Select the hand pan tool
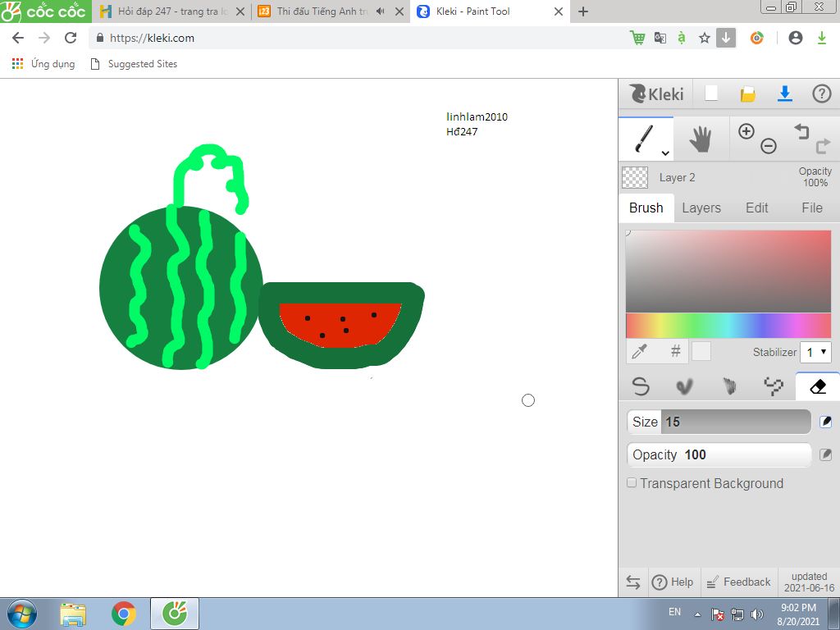Image resolution: width=840 pixels, height=630 pixels. click(701, 139)
